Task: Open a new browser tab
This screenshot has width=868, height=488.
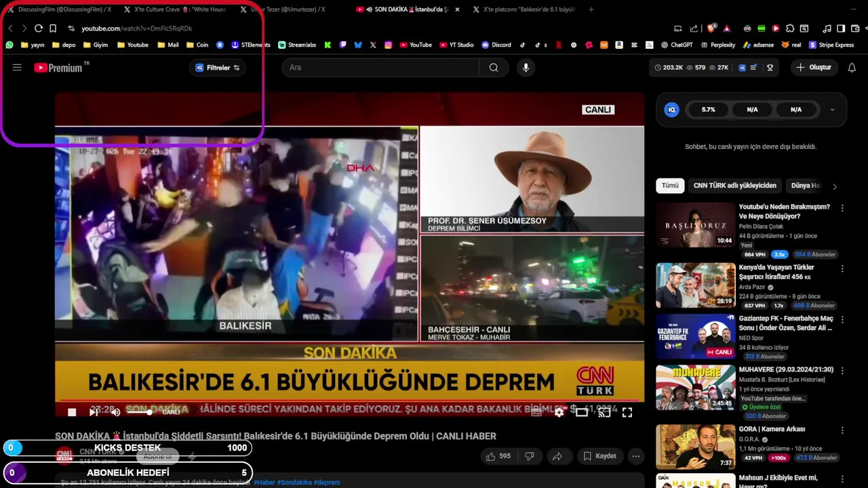Action: [591, 9]
